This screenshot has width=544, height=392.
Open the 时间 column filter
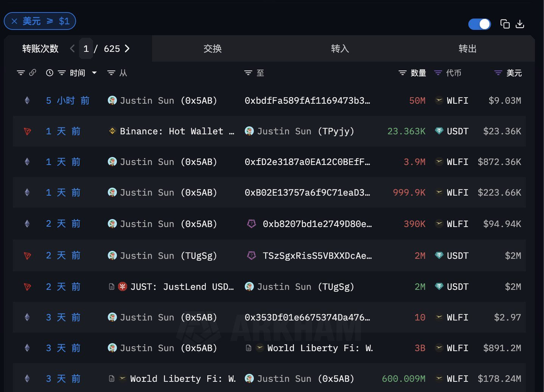62,73
